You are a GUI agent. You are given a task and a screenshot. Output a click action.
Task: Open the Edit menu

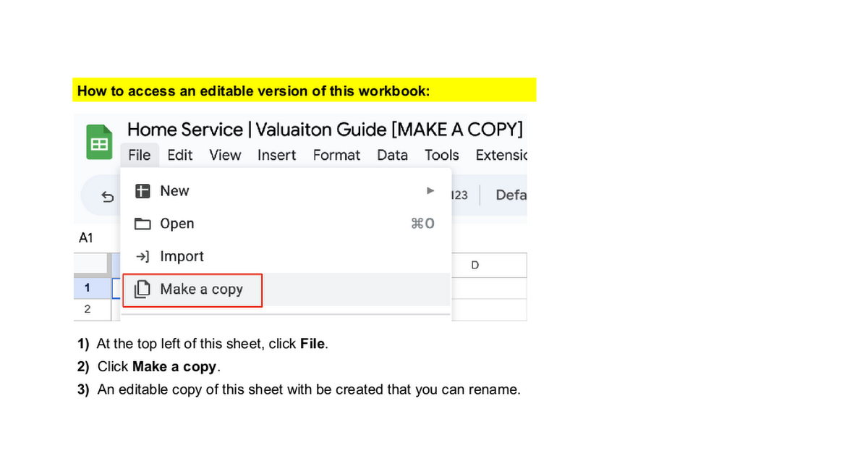pos(180,155)
